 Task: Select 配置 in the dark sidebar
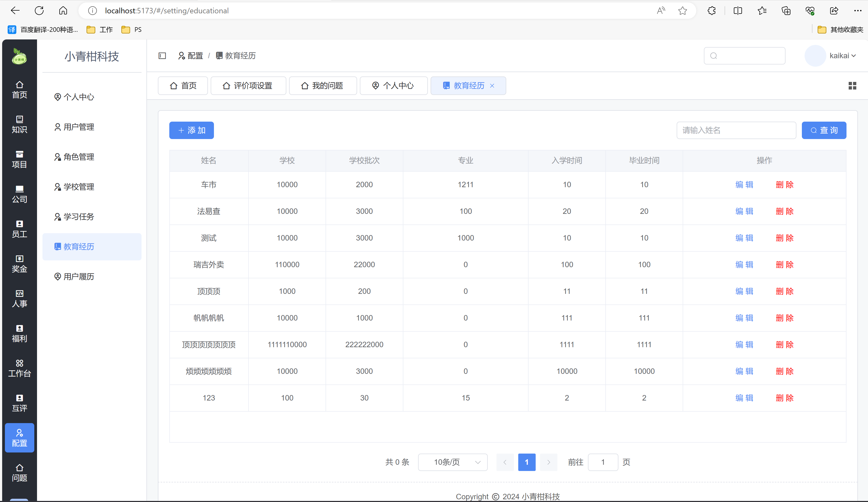coord(19,438)
